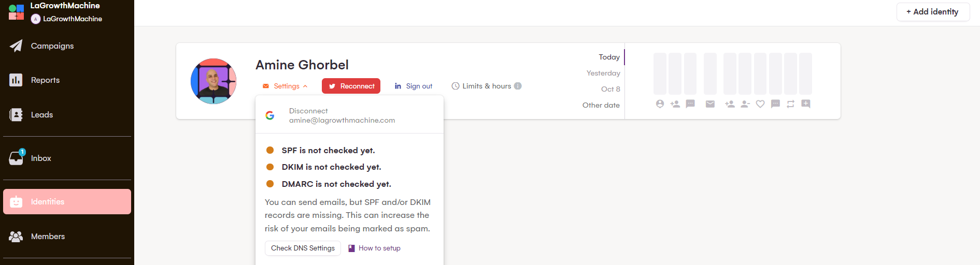Go to Leads in the sidebar
The width and height of the screenshot is (980, 265).
pos(41,115)
